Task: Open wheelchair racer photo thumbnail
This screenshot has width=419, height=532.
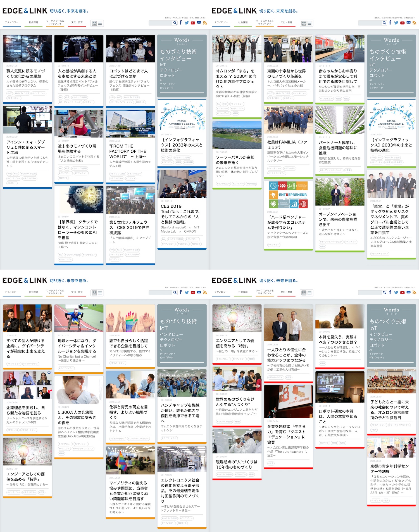Action: pyautogui.click(x=79, y=318)
